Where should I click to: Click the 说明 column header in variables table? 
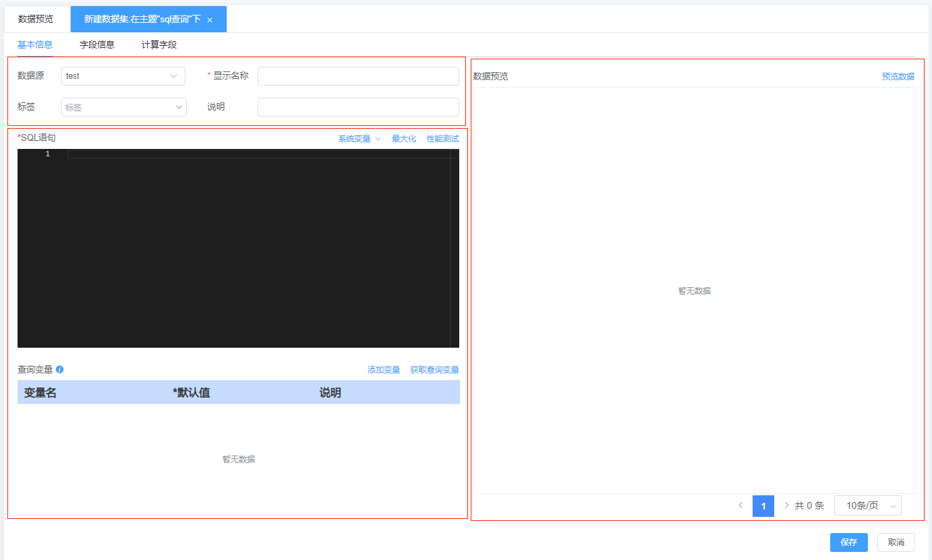click(330, 393)
